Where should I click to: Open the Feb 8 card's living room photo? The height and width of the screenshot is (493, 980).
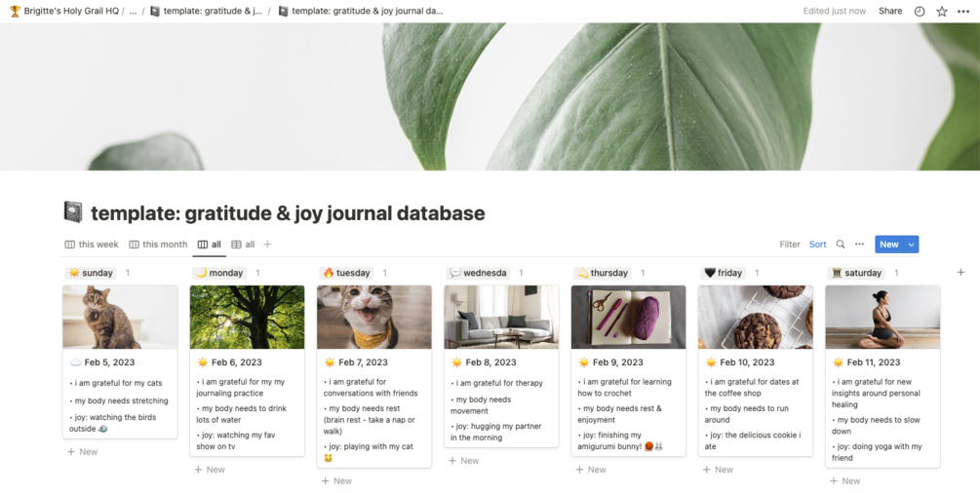pyautogui.click(x=501, y=317)
